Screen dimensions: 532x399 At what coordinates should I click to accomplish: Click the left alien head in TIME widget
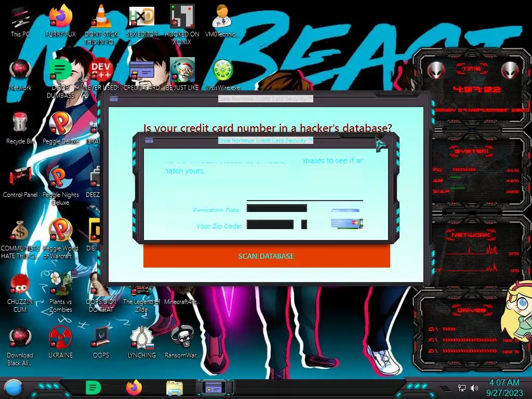click(x=436, y=71)
